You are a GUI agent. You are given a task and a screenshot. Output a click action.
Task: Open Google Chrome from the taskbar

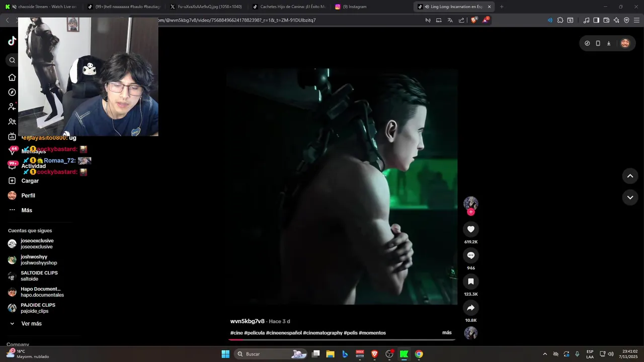tap(419, 354)
